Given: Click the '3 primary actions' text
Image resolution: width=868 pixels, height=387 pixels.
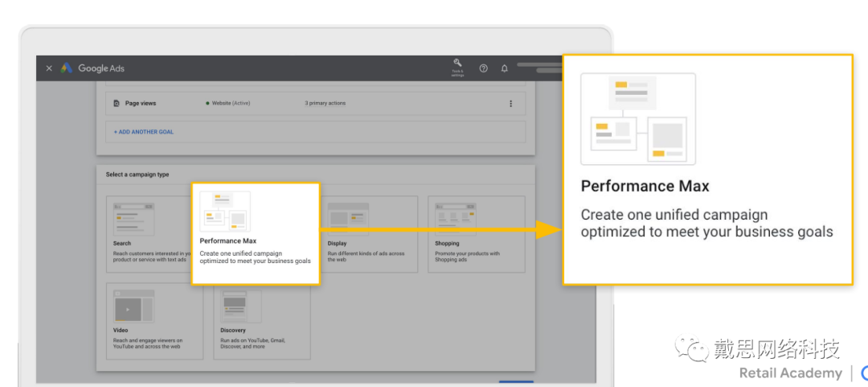Looking at the screenshot, I should (x=325, y=103).
